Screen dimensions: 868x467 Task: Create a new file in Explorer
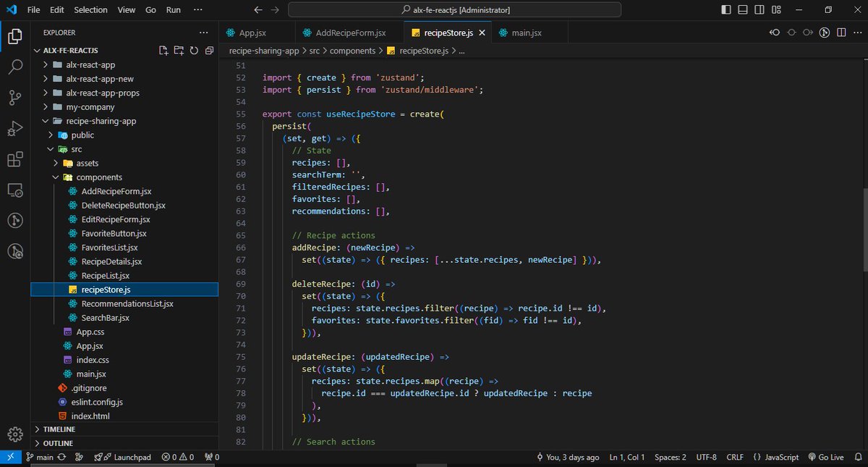click(163, 51)
